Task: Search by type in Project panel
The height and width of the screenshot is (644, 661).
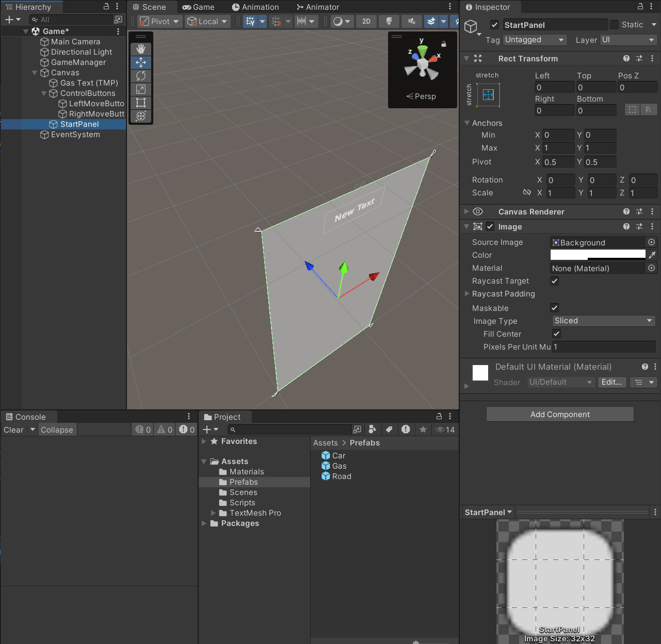Action: click(373, 430)
